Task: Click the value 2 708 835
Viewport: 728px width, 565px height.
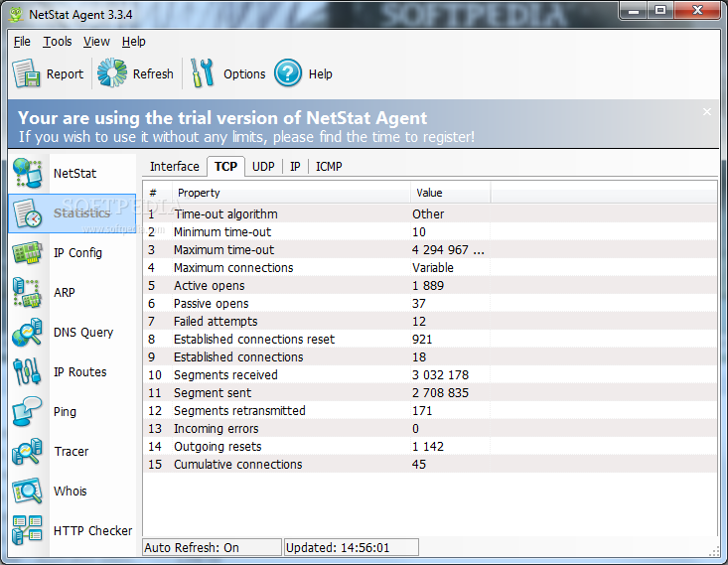Action: click(x=440, y=393)
